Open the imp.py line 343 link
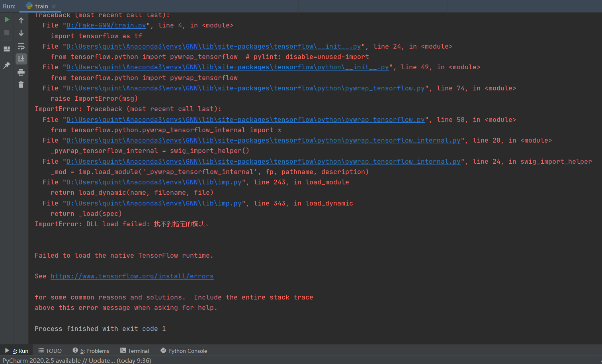This screenshot has width=602, height=364. click(154, 203)
